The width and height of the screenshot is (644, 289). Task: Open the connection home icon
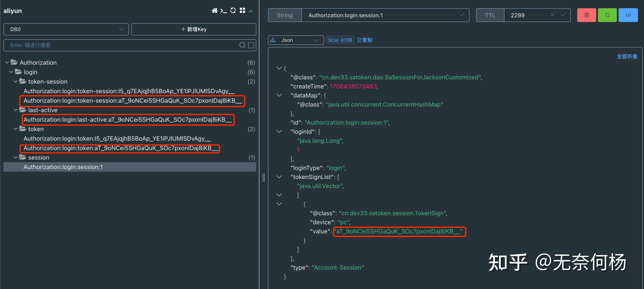click(x=215, y=11)
